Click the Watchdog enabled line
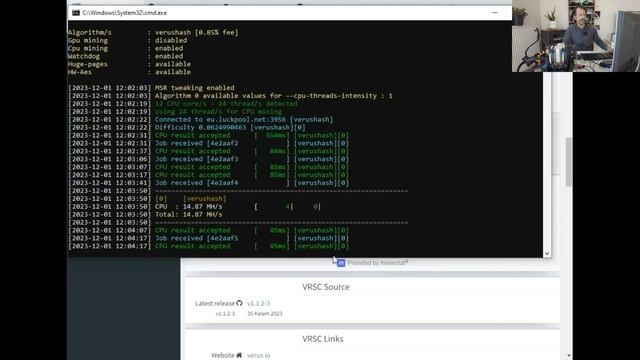 [125, 56]
